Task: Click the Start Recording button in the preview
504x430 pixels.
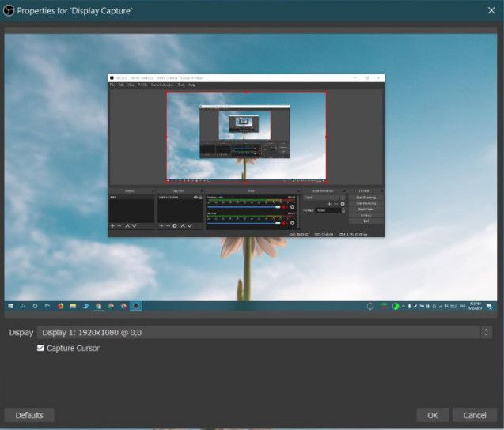Action: coord(366,203)
